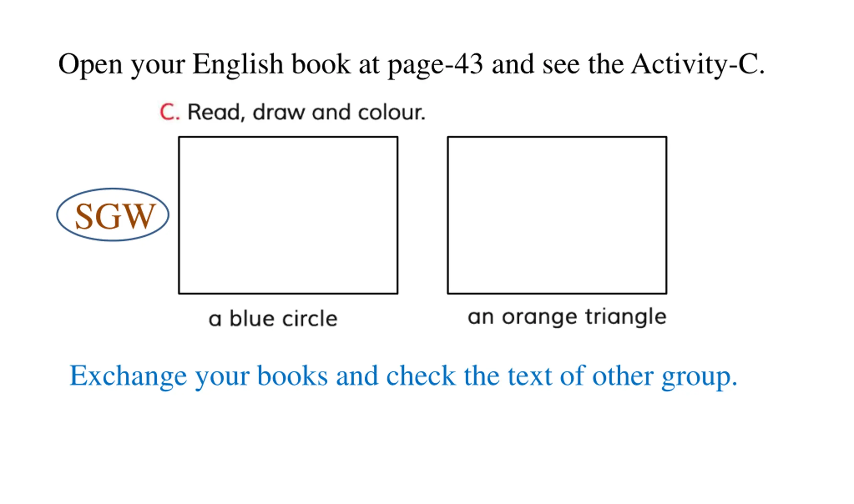
Task: Click the word 'circle' in the caption
Action: (x=310, y=319)
